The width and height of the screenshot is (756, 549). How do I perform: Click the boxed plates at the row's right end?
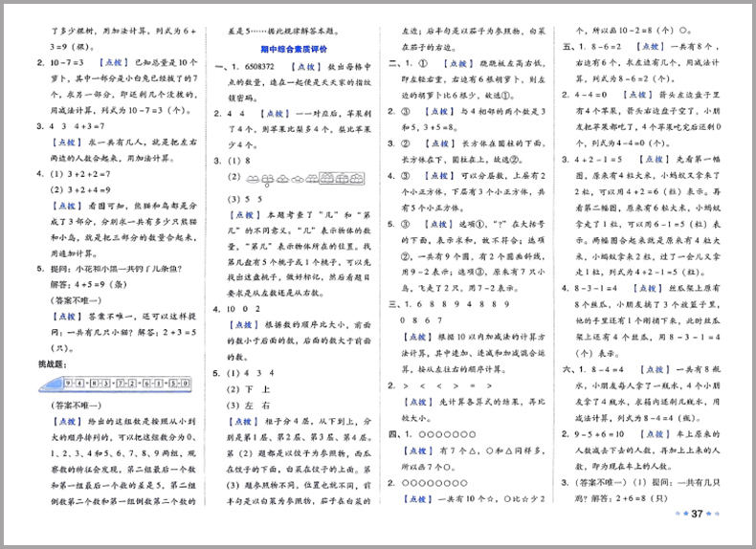[x=340, y=178]
